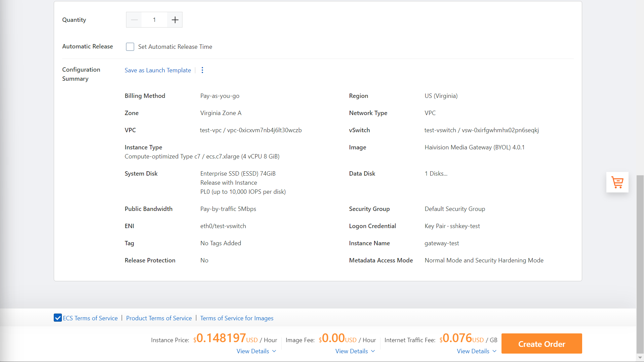This screenshot has height=362, width=644.
Task: Click Save as Launch Template link
Action: tap(158, 70)
